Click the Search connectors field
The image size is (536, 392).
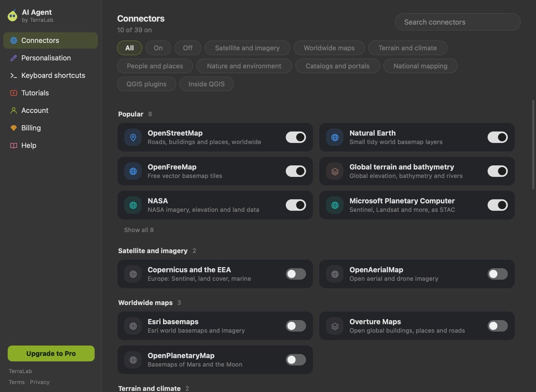point(458,22)
